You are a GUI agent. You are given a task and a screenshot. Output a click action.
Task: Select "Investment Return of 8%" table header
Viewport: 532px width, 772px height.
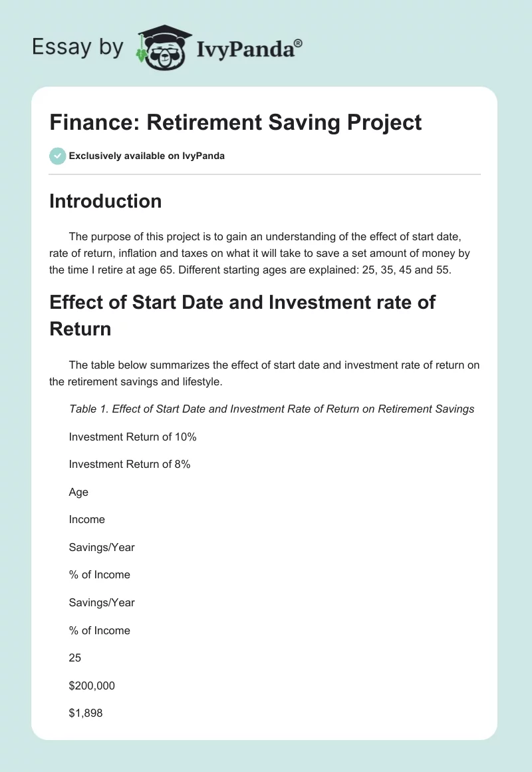point(130,465)
